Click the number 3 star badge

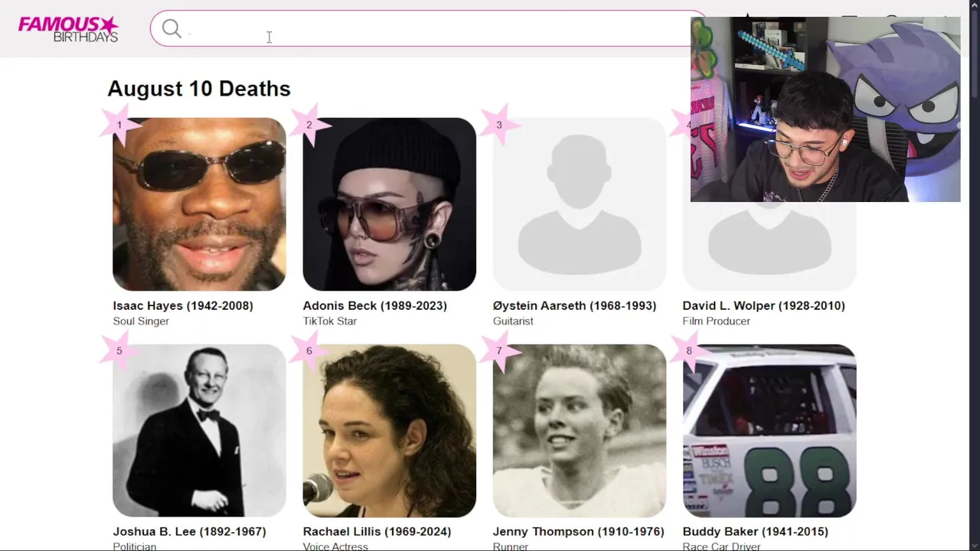[x=499, y=125]
